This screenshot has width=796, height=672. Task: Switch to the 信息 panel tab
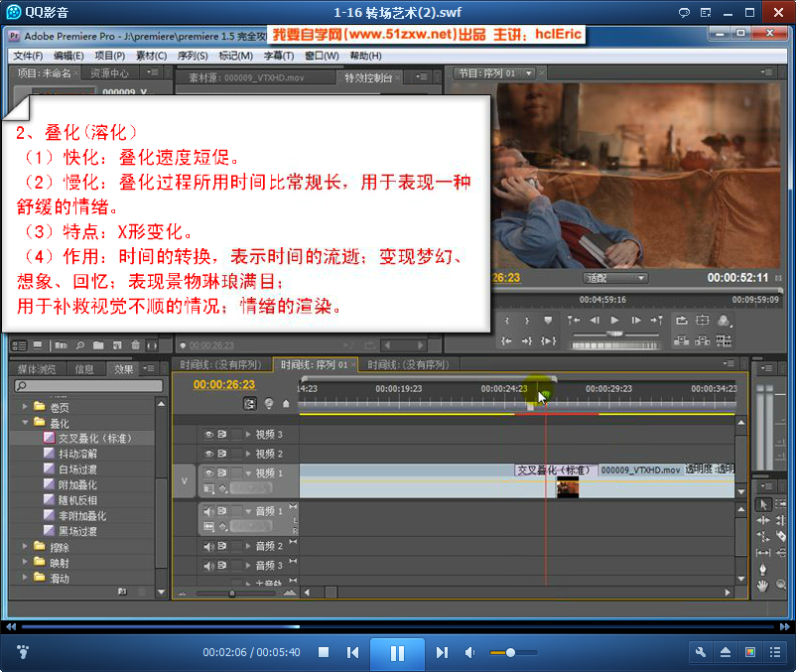85,369
